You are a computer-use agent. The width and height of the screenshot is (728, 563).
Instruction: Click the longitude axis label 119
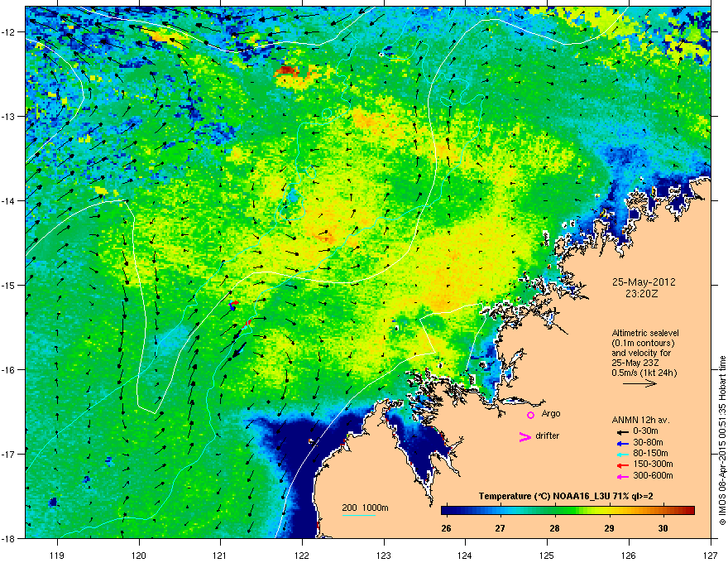point(57,555)
